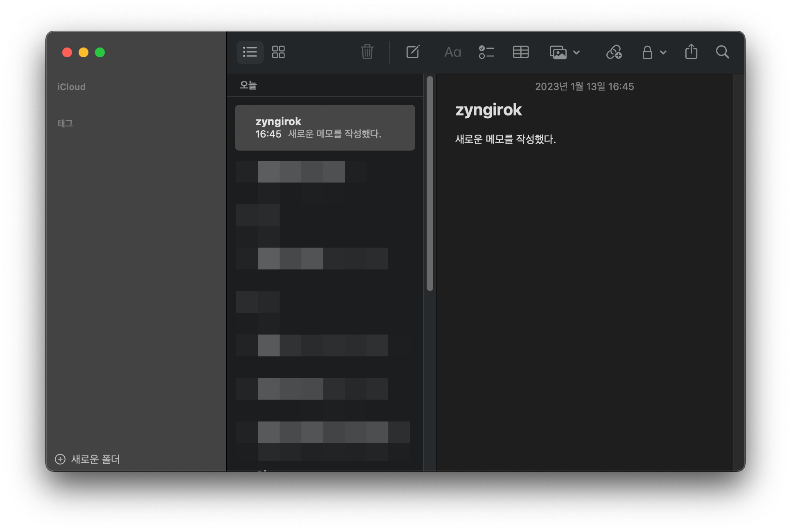Select the zyngirok note in list
This screenshot has width=791, height=532.
click(325, 128)
